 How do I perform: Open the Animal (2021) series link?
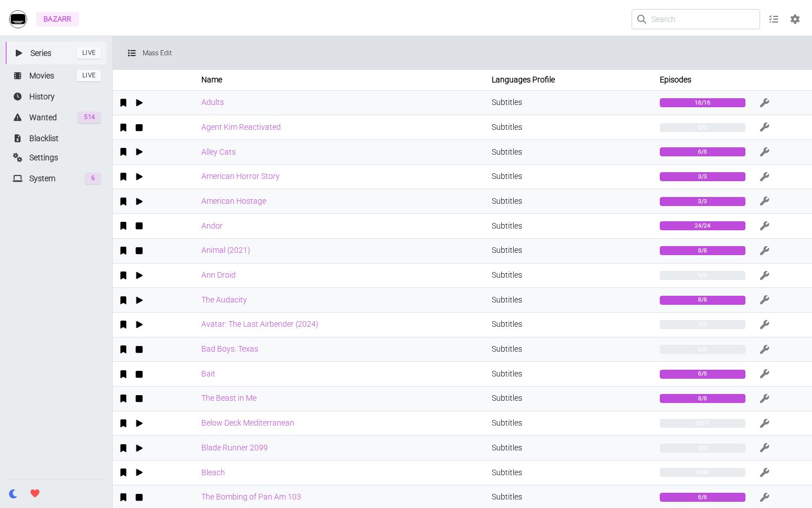click(x=226, y=250)
